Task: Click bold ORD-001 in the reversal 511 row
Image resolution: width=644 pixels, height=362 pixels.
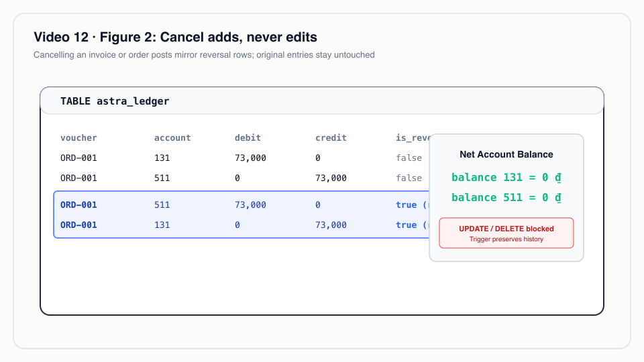Action: [x=78, y=205]
